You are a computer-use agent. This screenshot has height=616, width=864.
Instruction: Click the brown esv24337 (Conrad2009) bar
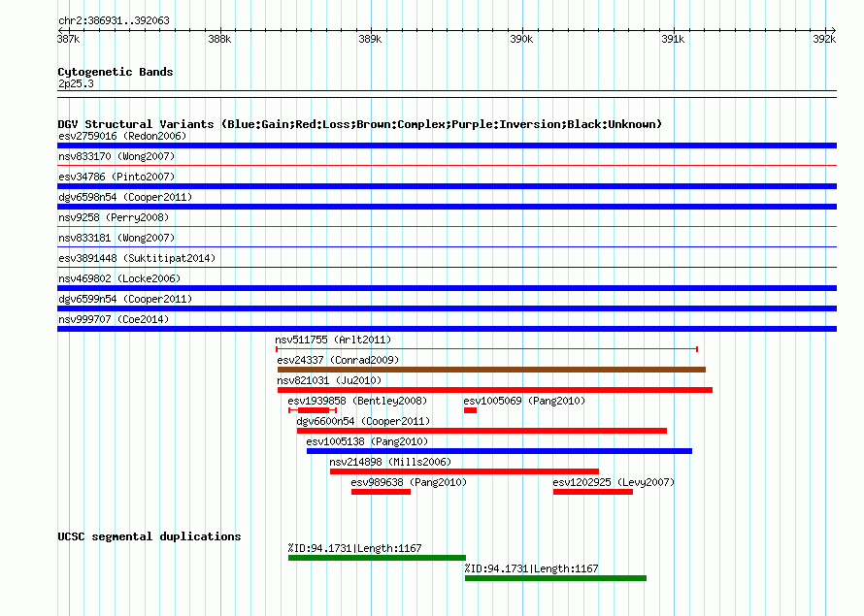tap(491, 370)
